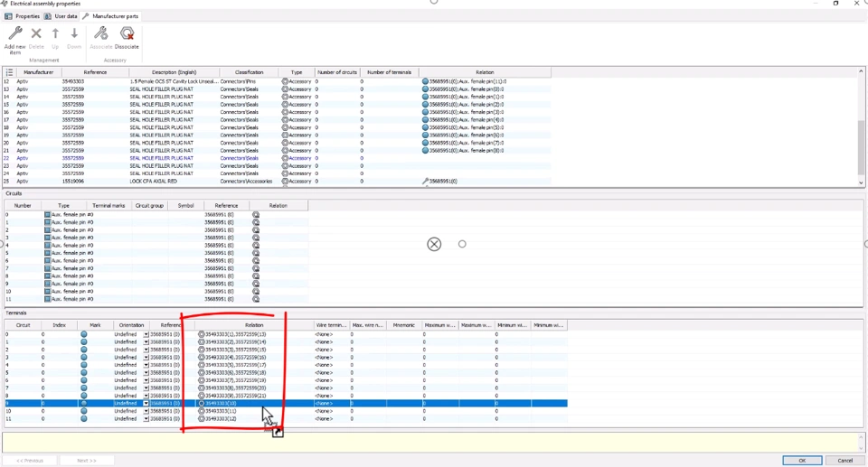Click mark sphere in terminal row 0

coord(83,335)
